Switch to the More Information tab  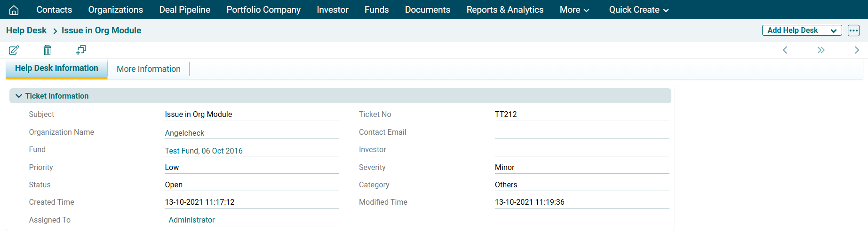pos(149,69)
